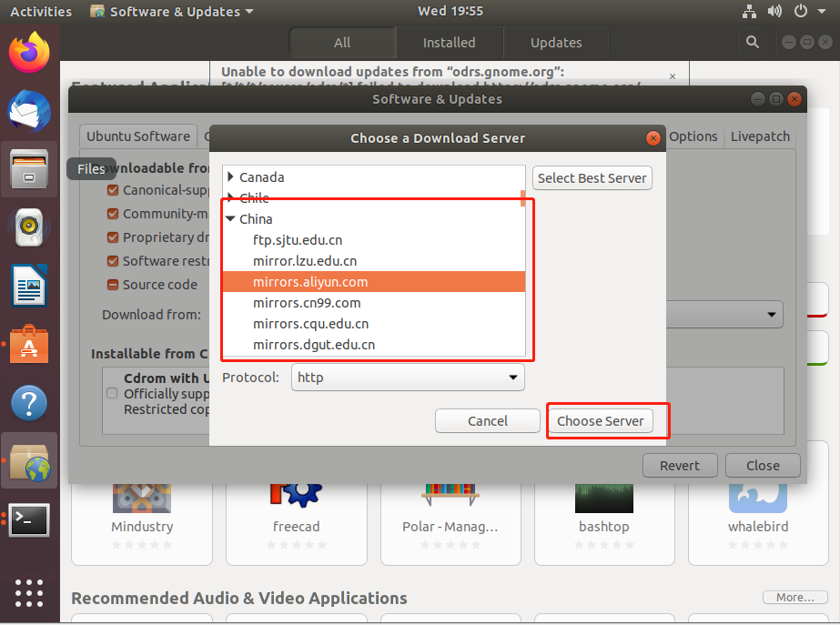This screenshot has height=625, width=840.
Task: Switch to the All tab
Action: [x=342, y=43]
